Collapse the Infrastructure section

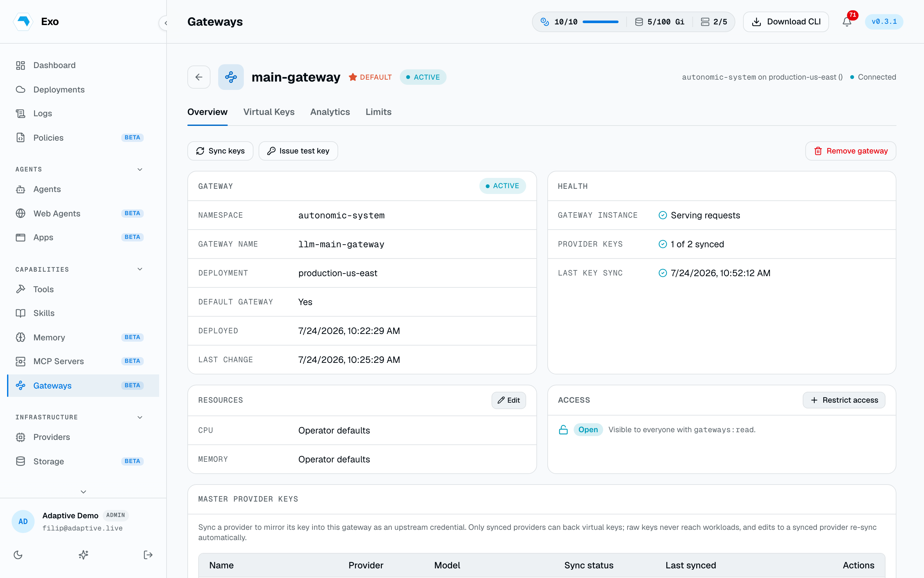tap(140, 417)
